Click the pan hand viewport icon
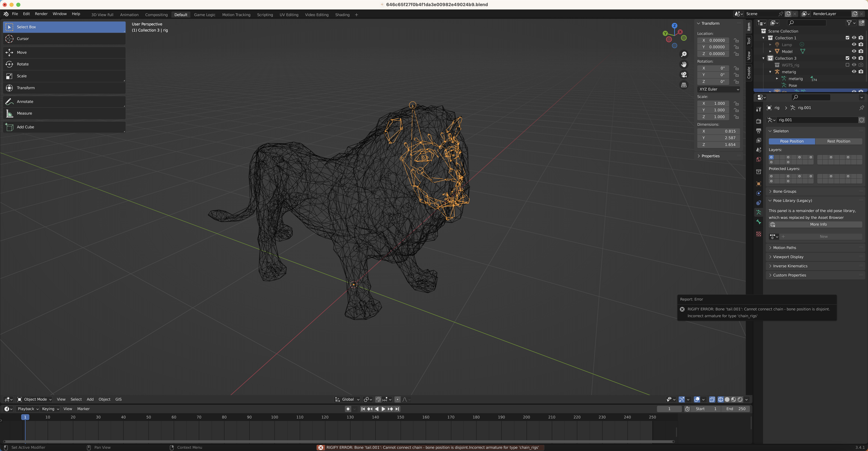868x451 pixels. [x=684, y=64]
